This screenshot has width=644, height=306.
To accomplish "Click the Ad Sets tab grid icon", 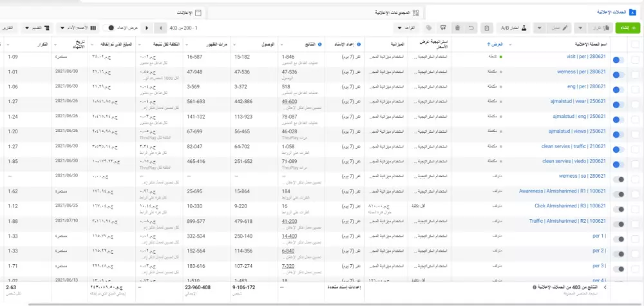I will pos(415,13).
